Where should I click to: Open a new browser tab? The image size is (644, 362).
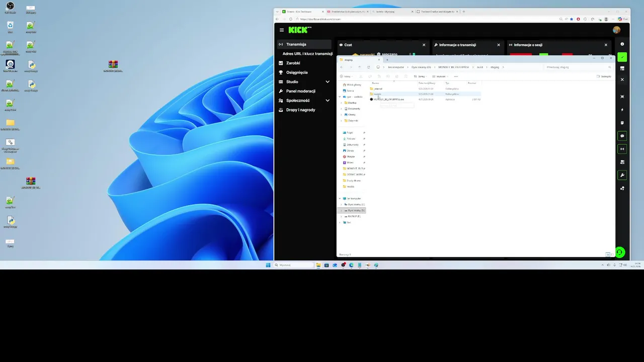[x=463, y=12]
